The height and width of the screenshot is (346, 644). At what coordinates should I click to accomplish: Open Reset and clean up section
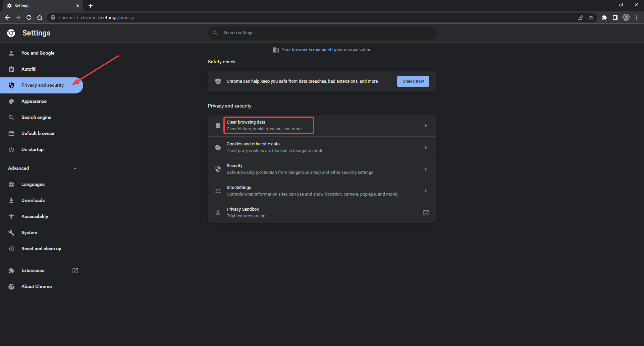click(41, 249)
